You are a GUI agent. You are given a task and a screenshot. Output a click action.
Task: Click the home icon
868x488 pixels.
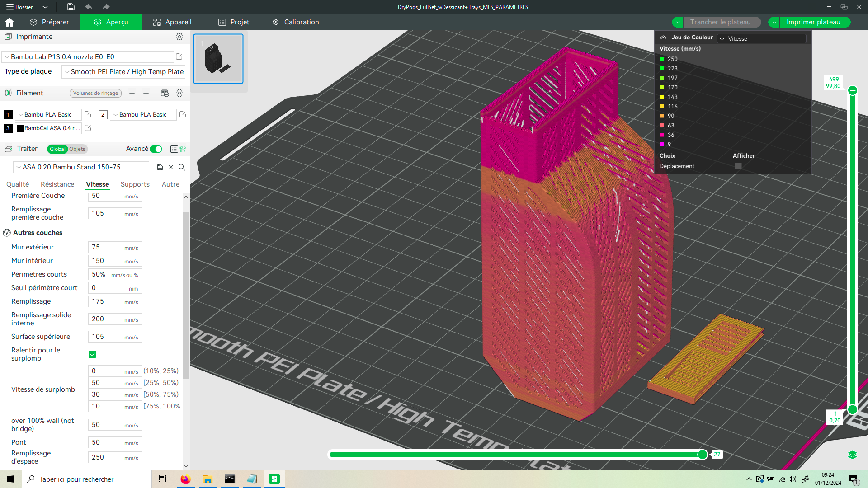(x=9, y=22)
